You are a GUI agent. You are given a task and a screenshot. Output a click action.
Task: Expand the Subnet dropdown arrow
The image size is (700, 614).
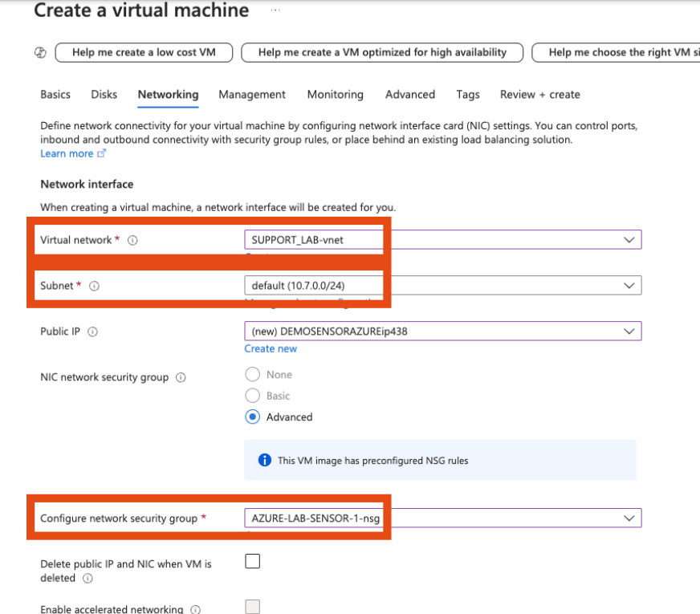coord(629,285)
